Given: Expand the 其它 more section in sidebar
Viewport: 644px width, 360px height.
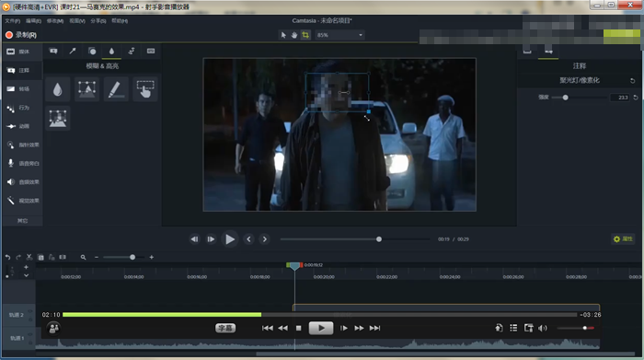Looking at the screenshot, I should pyautogui.click(x=22, y=221).
